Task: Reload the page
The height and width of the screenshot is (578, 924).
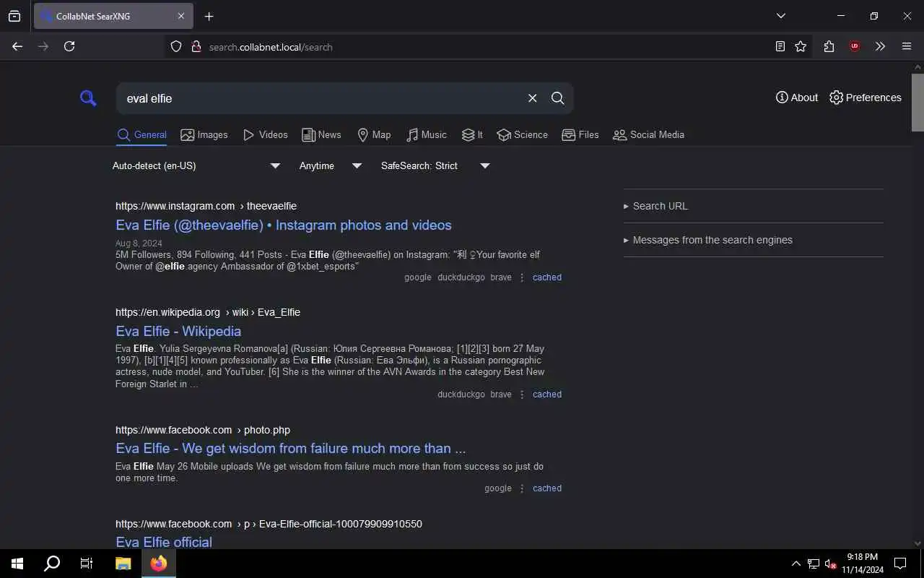Action: (x=69, y=46)
